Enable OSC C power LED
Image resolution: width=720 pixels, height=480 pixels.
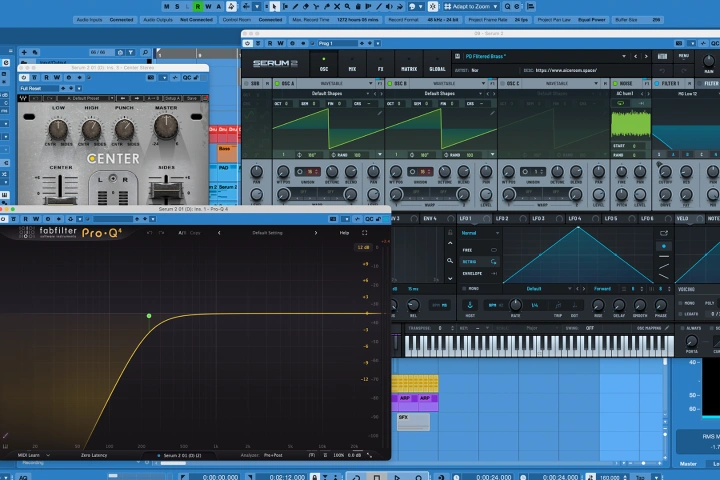coord(502,84)
